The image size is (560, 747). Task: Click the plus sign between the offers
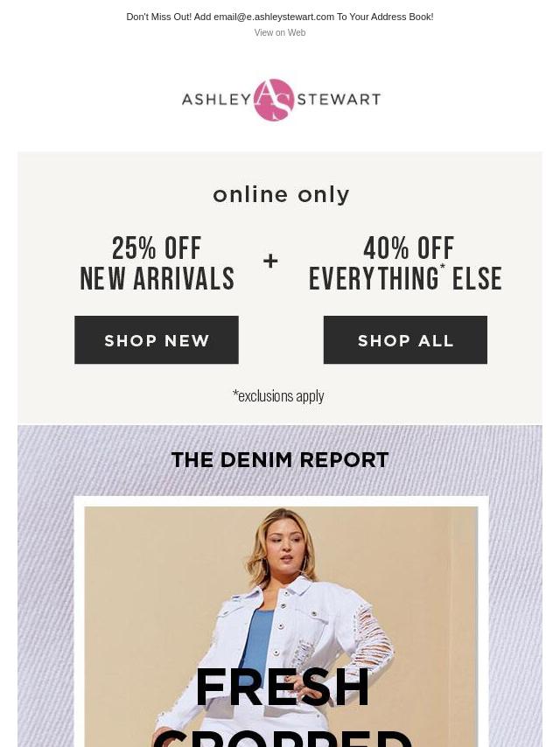pos(270,261)
